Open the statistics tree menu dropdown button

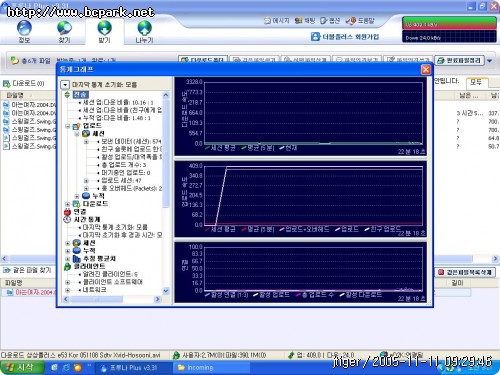[65, 85]
